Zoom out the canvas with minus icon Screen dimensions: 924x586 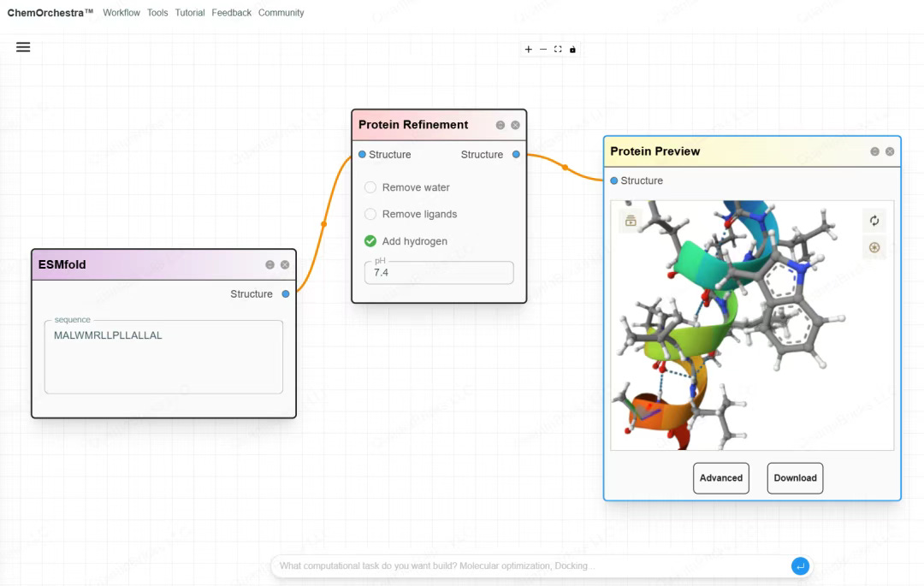(x=543, y=50)
